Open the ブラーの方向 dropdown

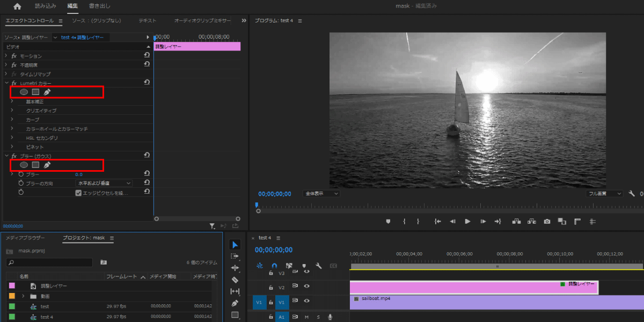coord(104,183)
